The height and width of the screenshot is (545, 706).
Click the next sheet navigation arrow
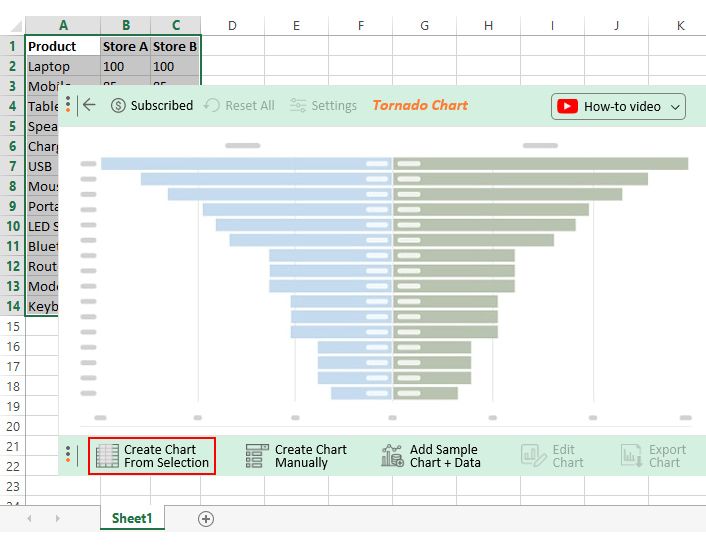57,518
